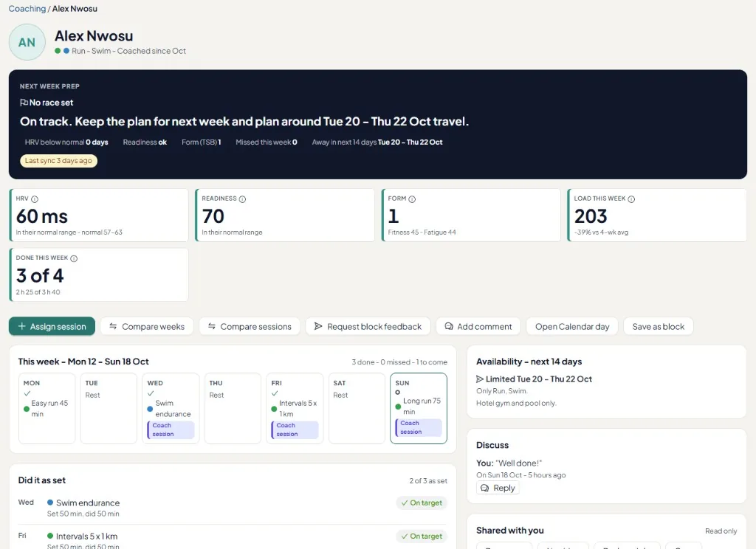
Task: Open Compare sessions
Action: (x=250, y=326)
